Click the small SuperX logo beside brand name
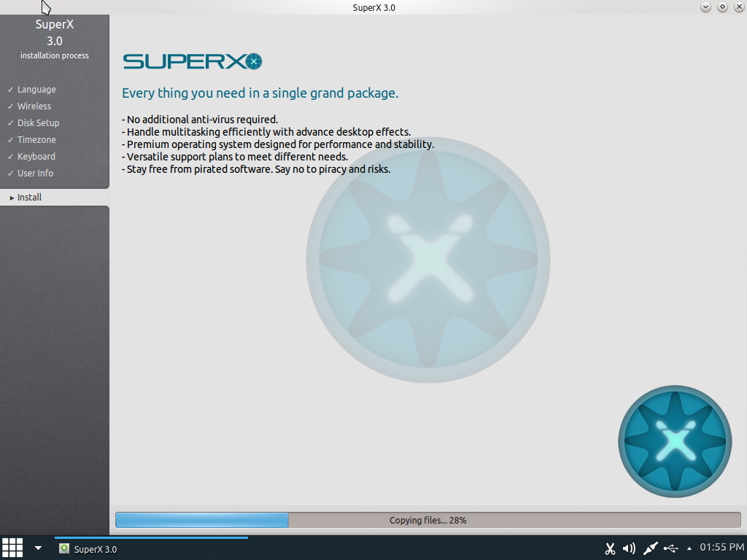This screenshot has height=560, width=747. coord(253,62)
